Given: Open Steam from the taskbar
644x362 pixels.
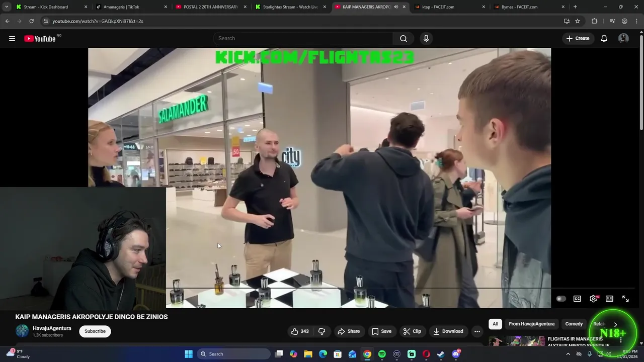Looking at the screenshot, I should [441, 354].
